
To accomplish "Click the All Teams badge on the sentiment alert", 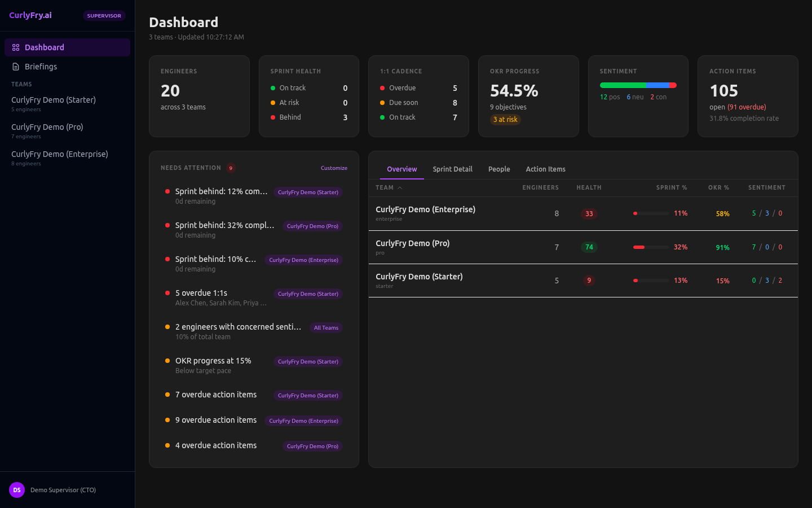I will 325,327.
